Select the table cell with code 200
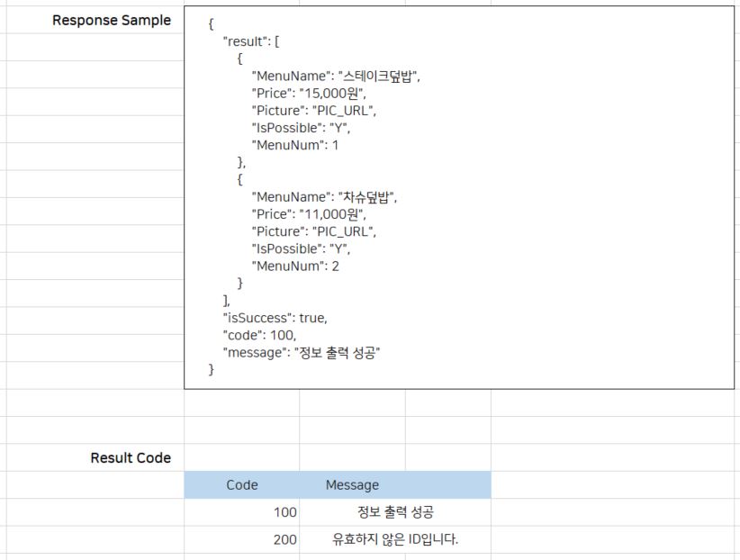 click(x=284, y=541)
